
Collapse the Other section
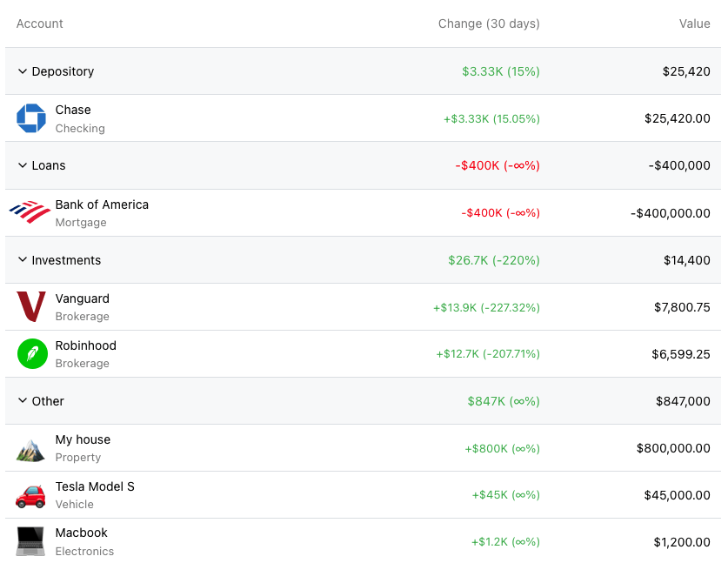pos(22,400)
